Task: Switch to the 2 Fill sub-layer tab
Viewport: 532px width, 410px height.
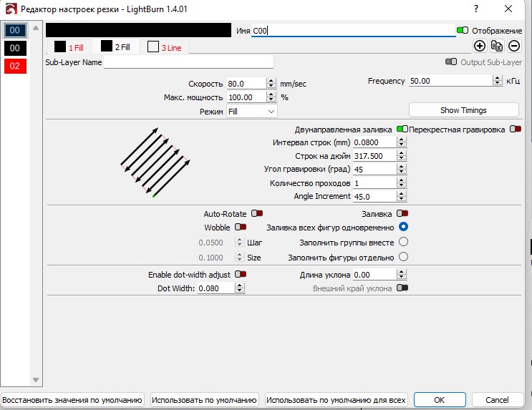Action: [116, 47]
